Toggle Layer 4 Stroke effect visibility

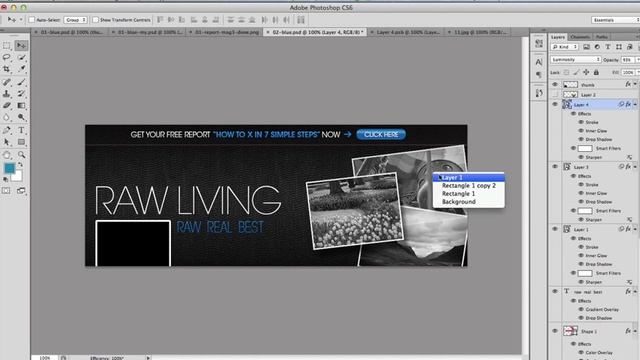tap(581, 122)
